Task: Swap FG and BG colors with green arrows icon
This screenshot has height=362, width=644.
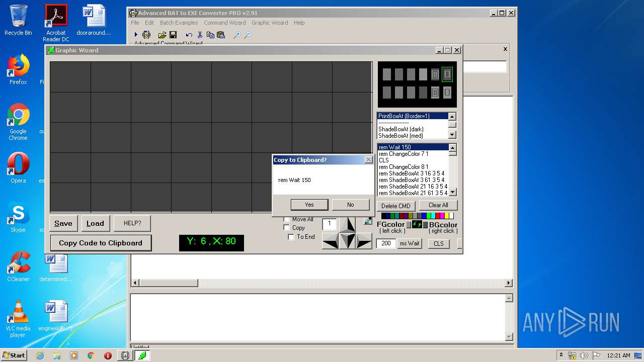Action: coord(417,224)
